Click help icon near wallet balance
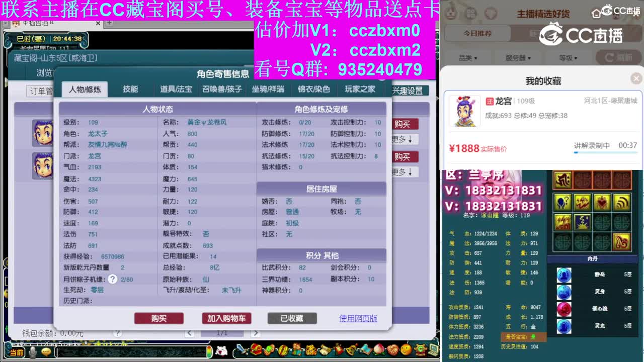Image resolution: width=644 pixels, height=362 pixels. pos(117,333)
